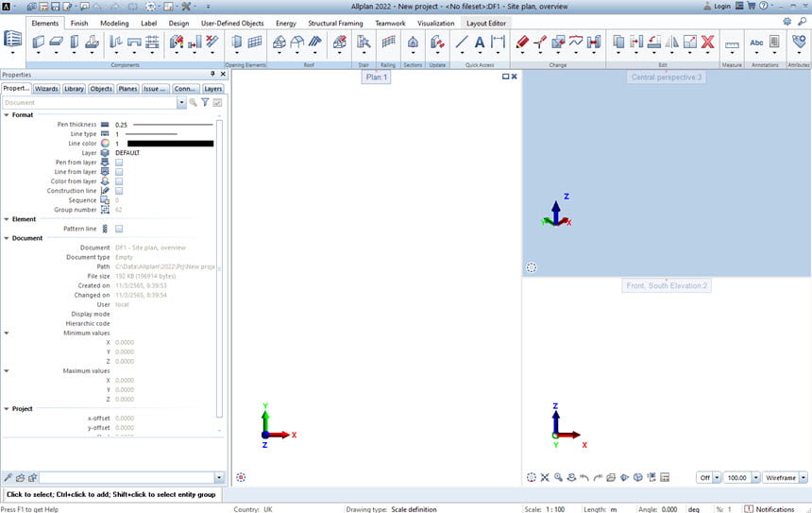Click the Match parameters eyedropper icon
Image resolution: width=812 pixels, height=513 pixels.
8,477
